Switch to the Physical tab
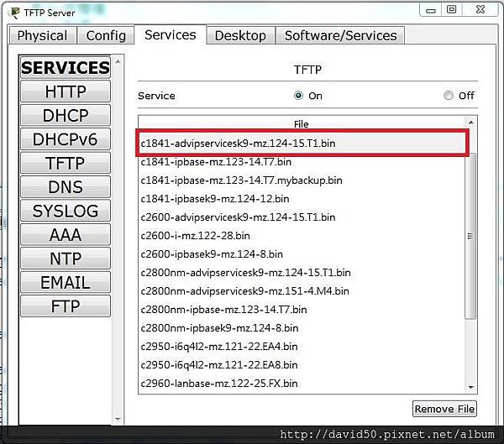Viewport: 504px width, 444px height. tap(43, 35)
